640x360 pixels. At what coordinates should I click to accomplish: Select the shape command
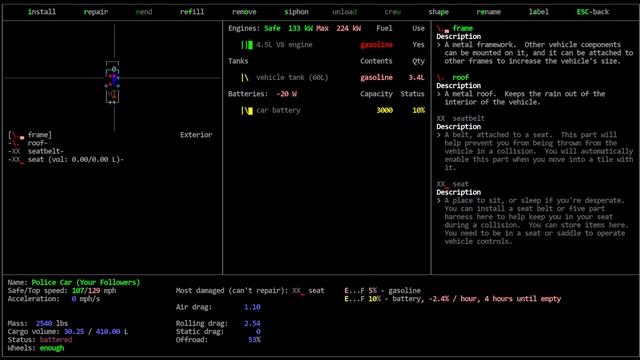click(439, 12)
